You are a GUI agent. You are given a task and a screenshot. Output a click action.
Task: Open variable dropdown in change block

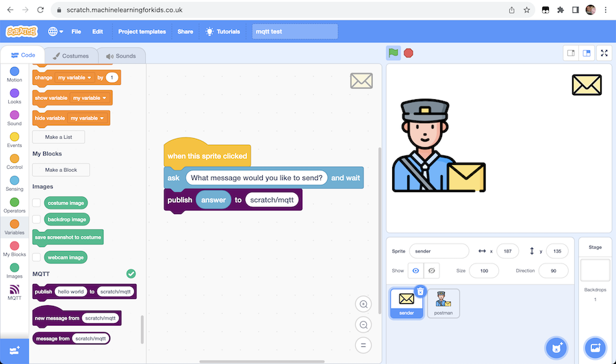pos(75,78)
